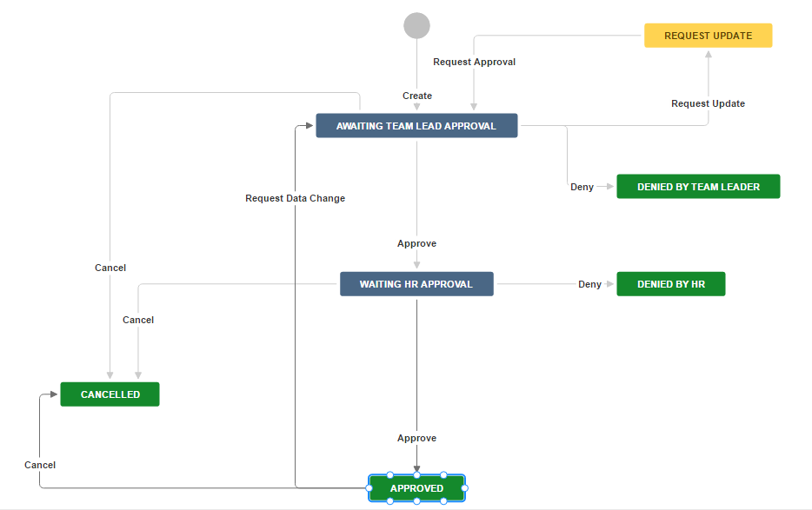Image resolution: width=812 pixels, height=510 pixels.
Task: Click the selected APPROVED status node
Action: (x=416, y=488)
